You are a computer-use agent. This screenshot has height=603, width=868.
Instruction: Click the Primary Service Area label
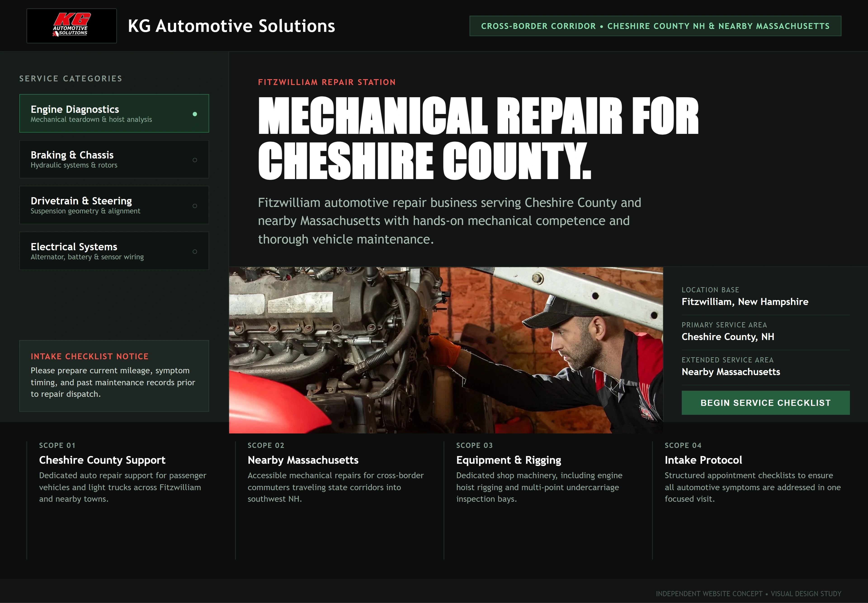click(x=724, y=325)
